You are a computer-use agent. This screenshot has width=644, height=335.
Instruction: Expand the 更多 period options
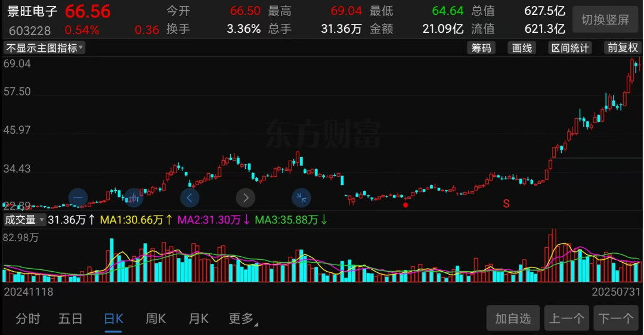point(243,318)
